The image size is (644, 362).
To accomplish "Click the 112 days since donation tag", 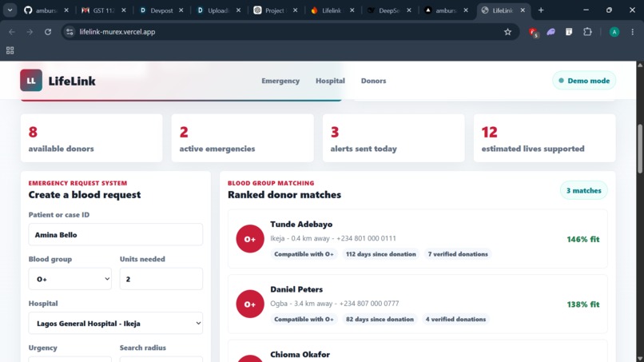I will (x=381, y=254).
